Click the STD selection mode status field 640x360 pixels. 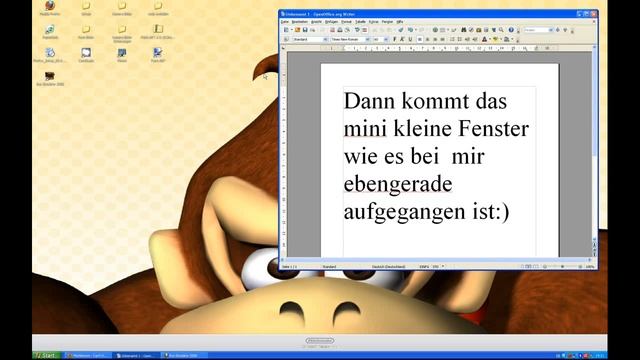click(436, 267)
